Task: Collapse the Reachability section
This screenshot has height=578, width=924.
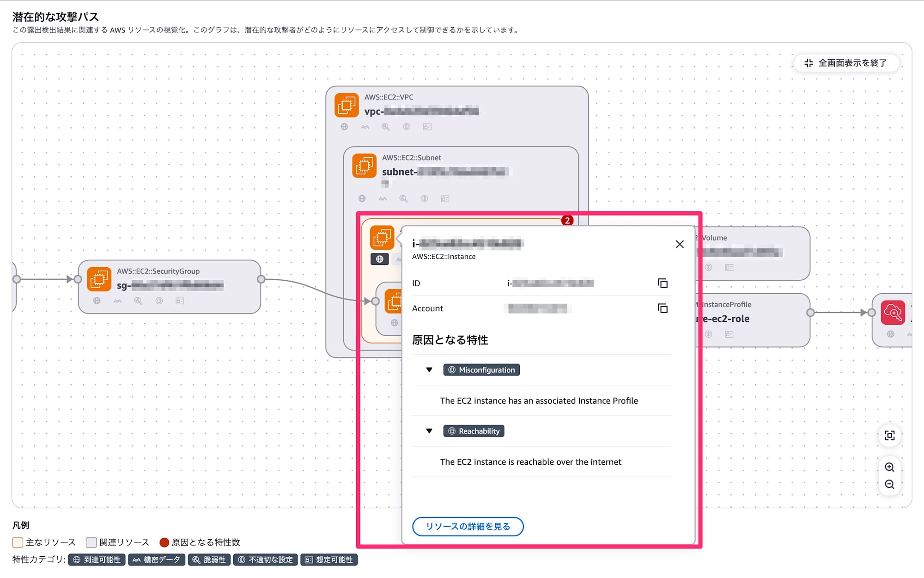Action: (429, 430)
